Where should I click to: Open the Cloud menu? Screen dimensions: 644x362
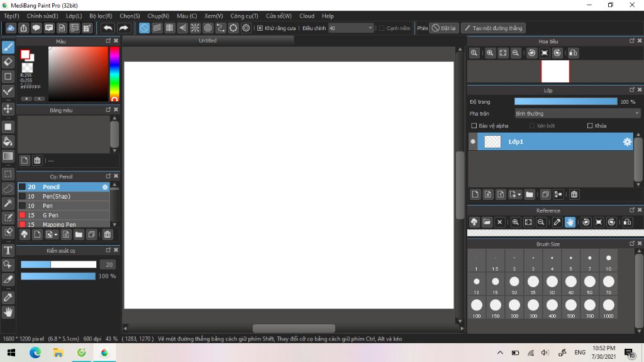[x=307, y=16]
